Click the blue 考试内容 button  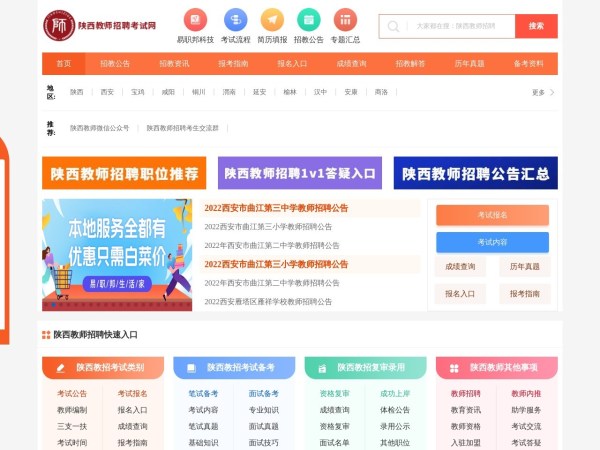point(492,242)
